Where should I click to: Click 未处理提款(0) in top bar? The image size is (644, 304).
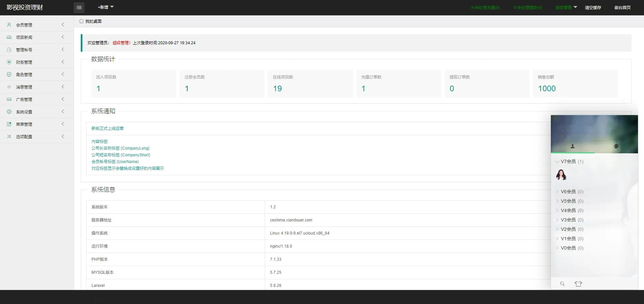528,7
